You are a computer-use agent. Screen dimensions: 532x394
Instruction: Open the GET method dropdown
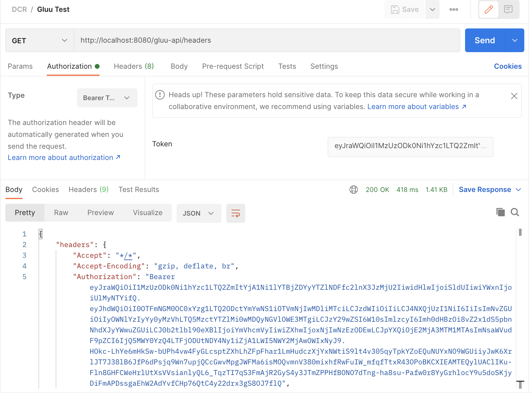(39, 41)
